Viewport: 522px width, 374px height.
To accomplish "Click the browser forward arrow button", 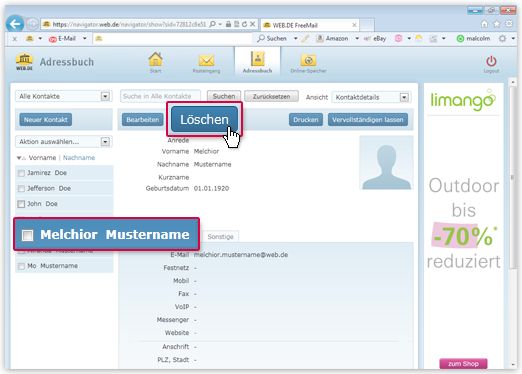I will 32,24.
